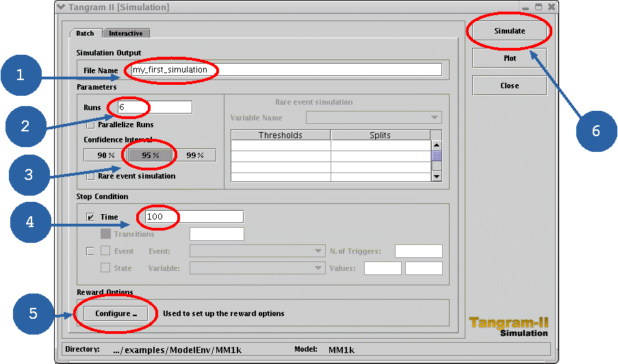This screenshot has height=364, width=618.
Task: Close window with title bar X
Action: coord(552,7)
